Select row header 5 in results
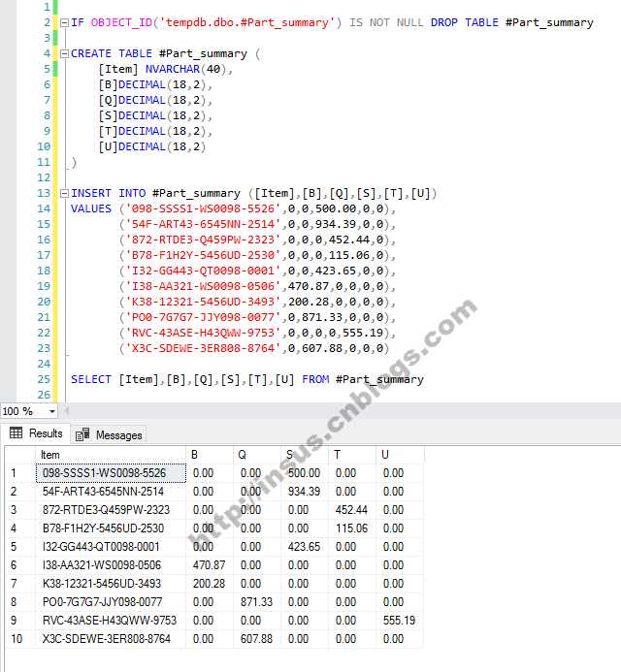 coord(20,547)
